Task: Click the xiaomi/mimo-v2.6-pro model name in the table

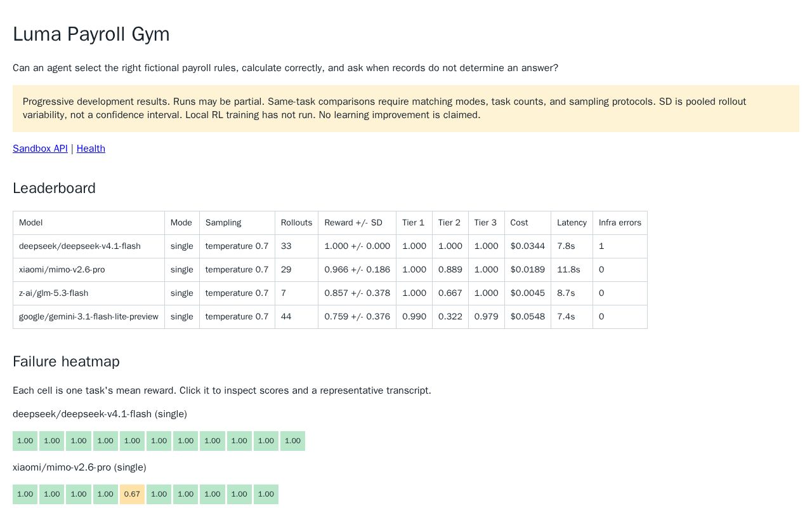Action: point(62,270)
